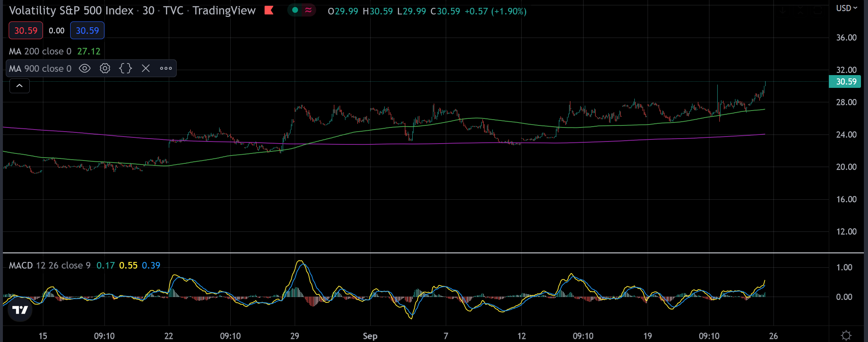Click the MACD histogram value 0.17
The width and height of the screenshot is (868, 342).
click(106, 265)
